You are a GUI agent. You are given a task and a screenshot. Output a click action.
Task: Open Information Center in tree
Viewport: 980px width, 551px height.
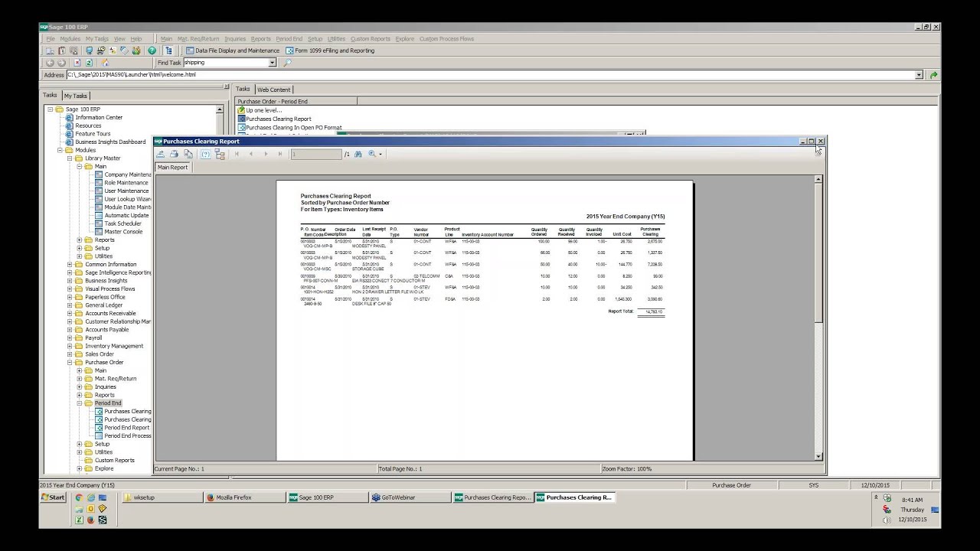(x=99, y=118)
